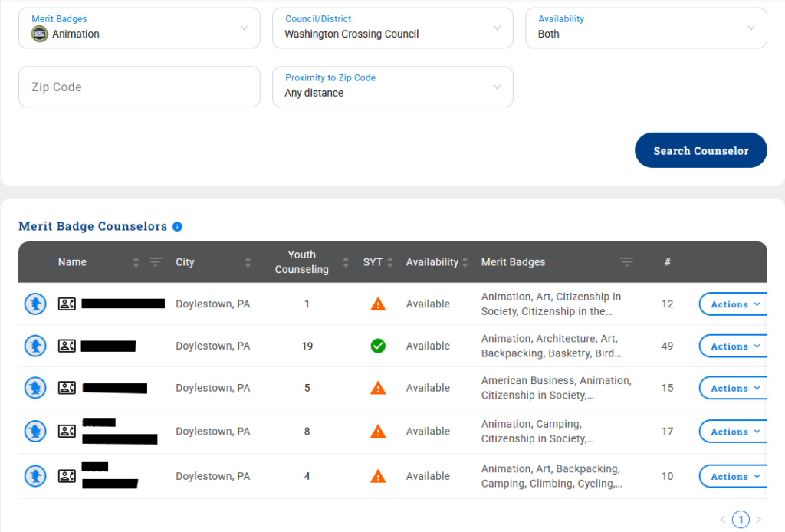785x532 pixels.
Task: Open contact card icon in the last row
Action: click(67, 476)
